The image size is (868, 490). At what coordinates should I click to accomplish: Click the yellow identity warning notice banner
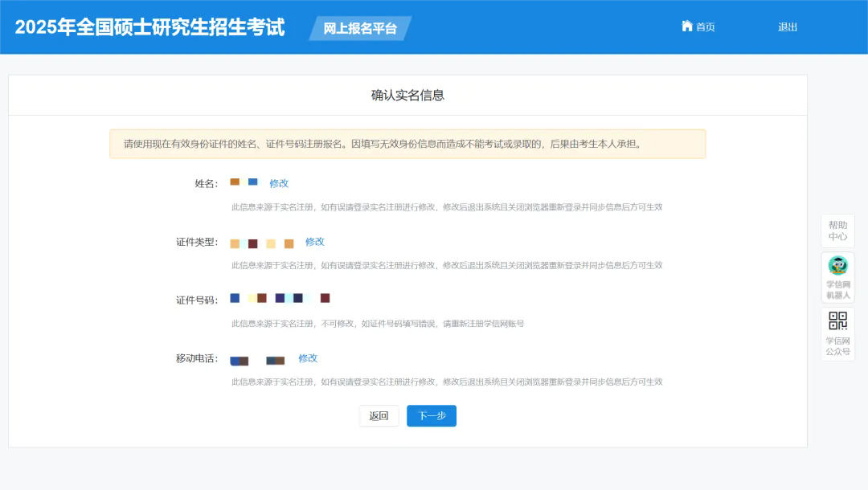click(407, 145)
